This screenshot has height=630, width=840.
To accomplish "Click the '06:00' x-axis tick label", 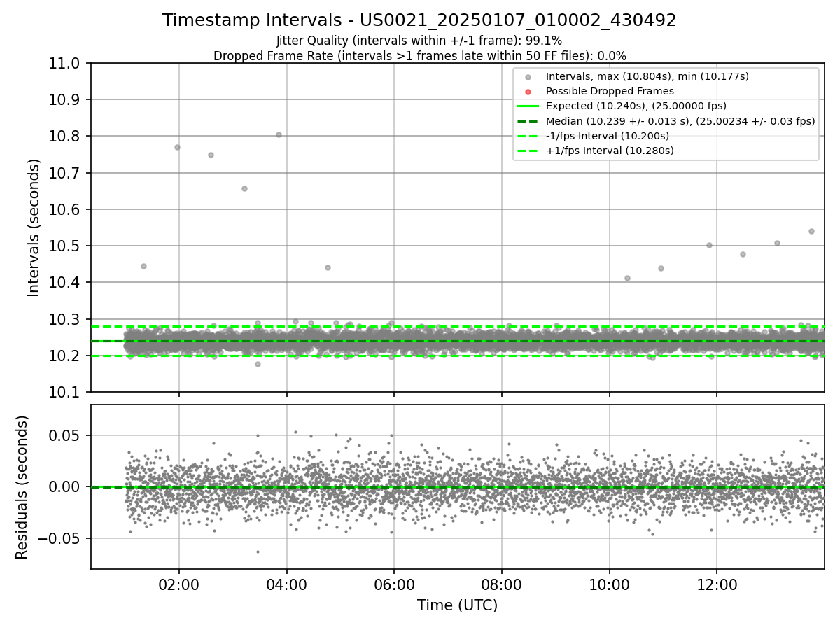I will [x=394, y=584].
